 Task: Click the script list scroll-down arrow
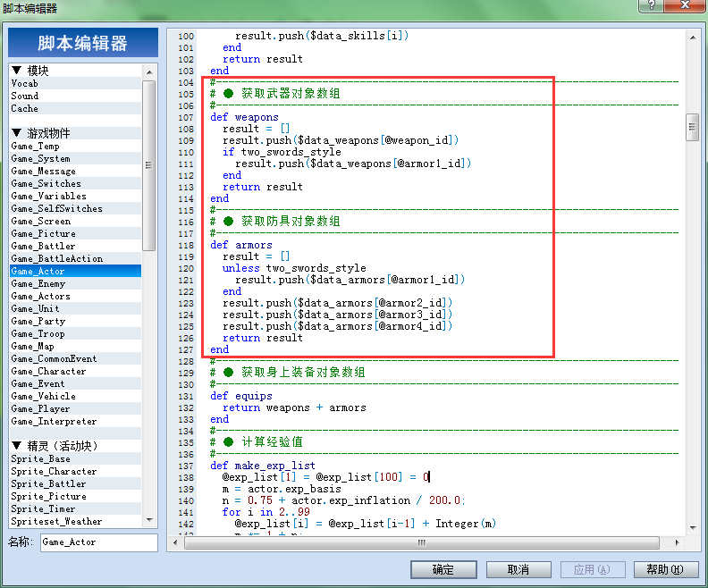coord(149,520)
